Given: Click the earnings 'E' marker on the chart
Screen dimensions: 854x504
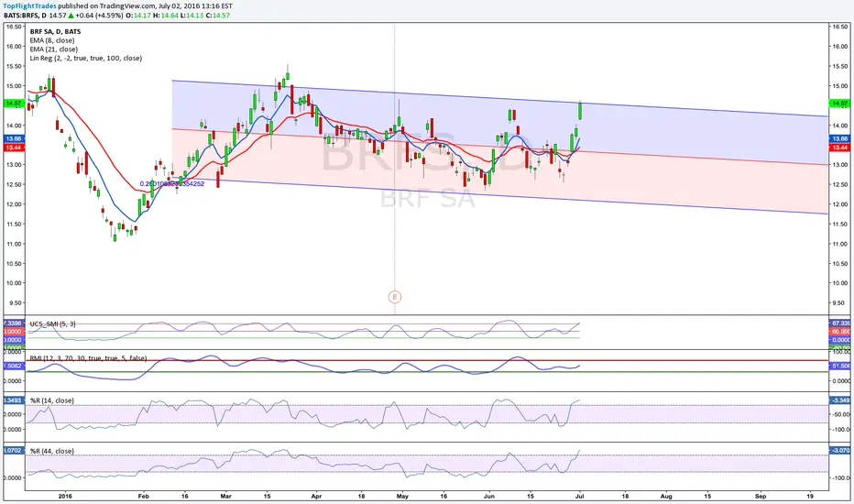Looking at the screenshot, I should coord(395,297).
